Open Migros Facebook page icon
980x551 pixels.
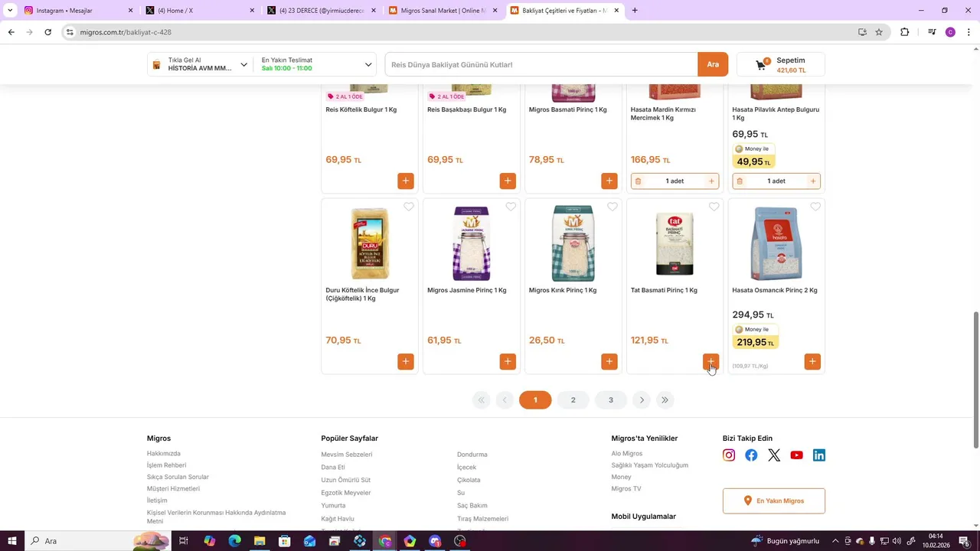(x=751, y=455)
